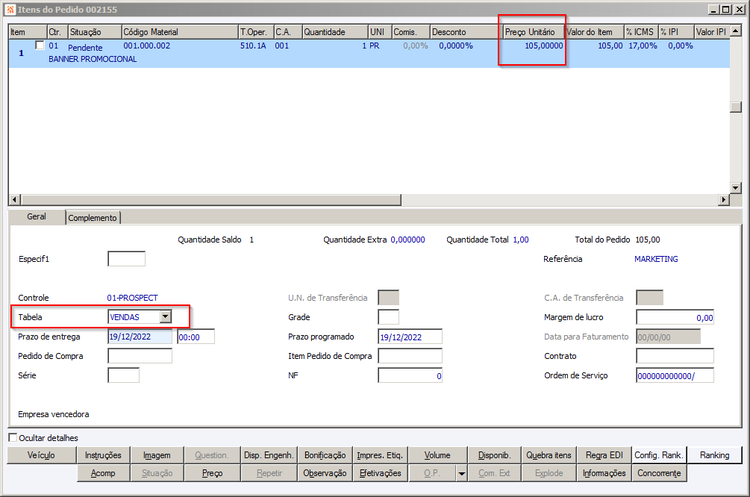The width and height of the screenshot is (750, 497).
Task: Open the Tabela VENDAS dropdown
Action: 165,317
